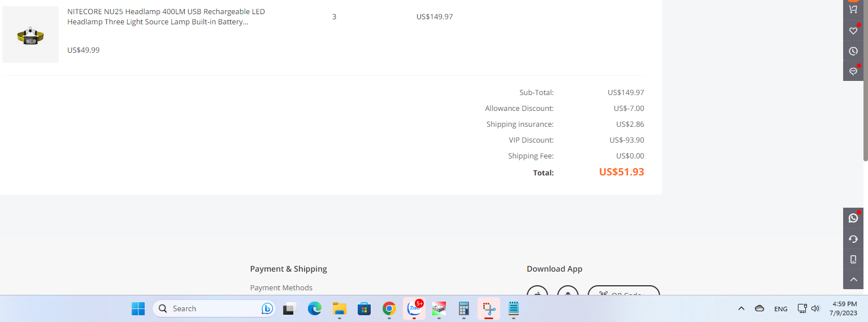
Task: Open the mobile app phone icon
Action: (x=853, y=259)
